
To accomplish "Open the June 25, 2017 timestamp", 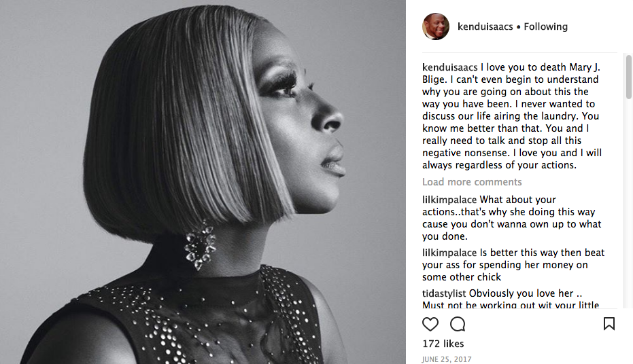I will click(447, 359).
